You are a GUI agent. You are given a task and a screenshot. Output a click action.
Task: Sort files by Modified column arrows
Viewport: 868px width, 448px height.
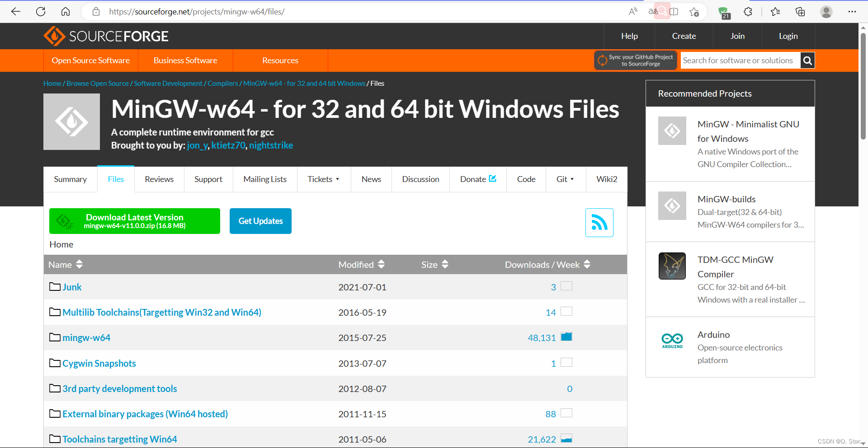pyautogui.click(x=382, y=264)
